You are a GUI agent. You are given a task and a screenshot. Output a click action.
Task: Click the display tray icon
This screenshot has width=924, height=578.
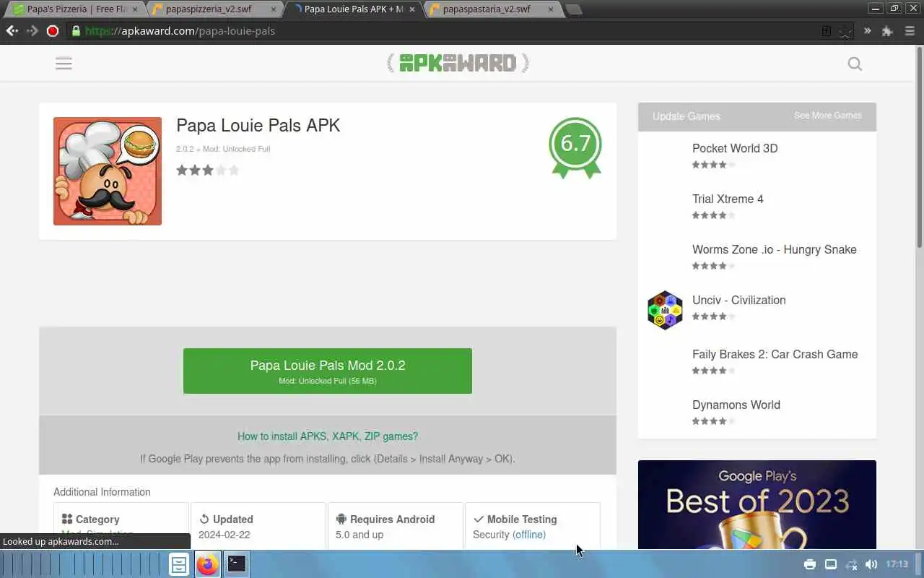click(x=831, y=564)
